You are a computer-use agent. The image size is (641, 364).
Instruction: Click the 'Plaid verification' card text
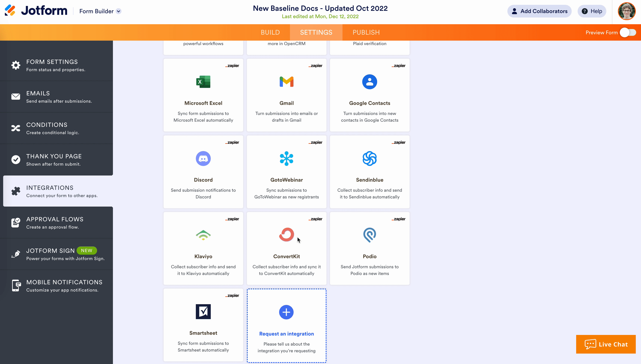coord(370,44)
